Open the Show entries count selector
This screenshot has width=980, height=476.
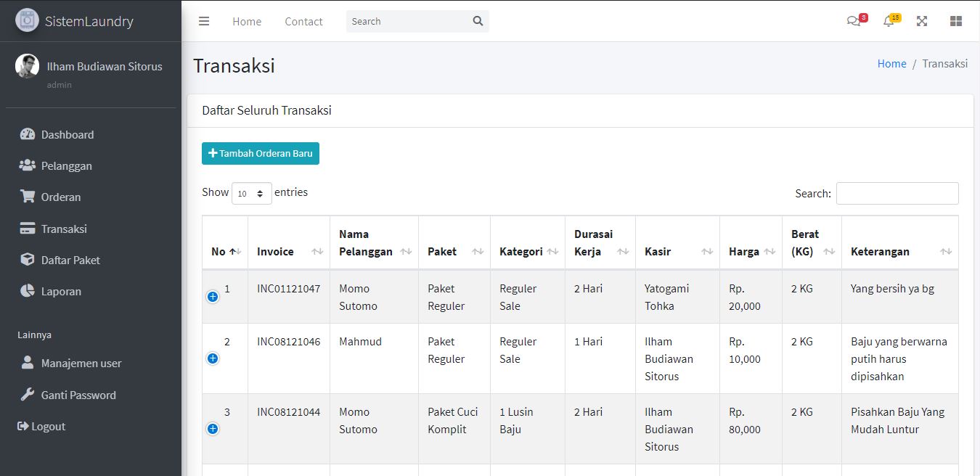click(251, 193)
